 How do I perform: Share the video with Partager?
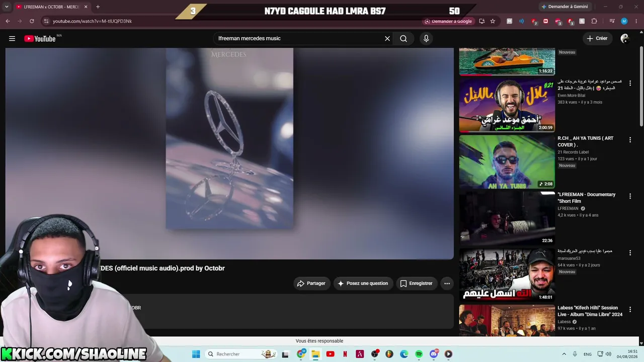[x=311, y=284]
